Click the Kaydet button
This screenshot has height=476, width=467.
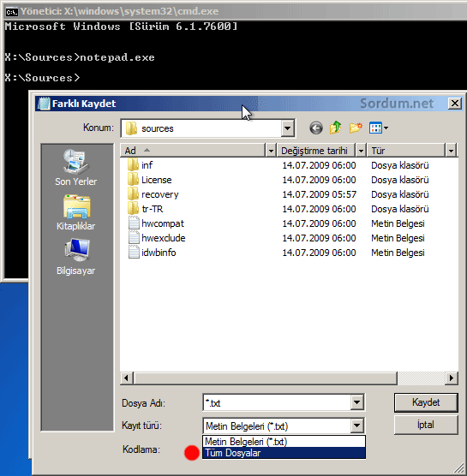[x=426, y=402]
